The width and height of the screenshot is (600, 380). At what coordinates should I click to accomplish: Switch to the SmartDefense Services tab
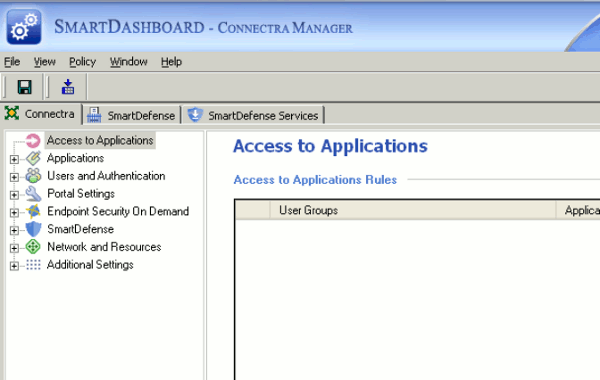point(254,115)
